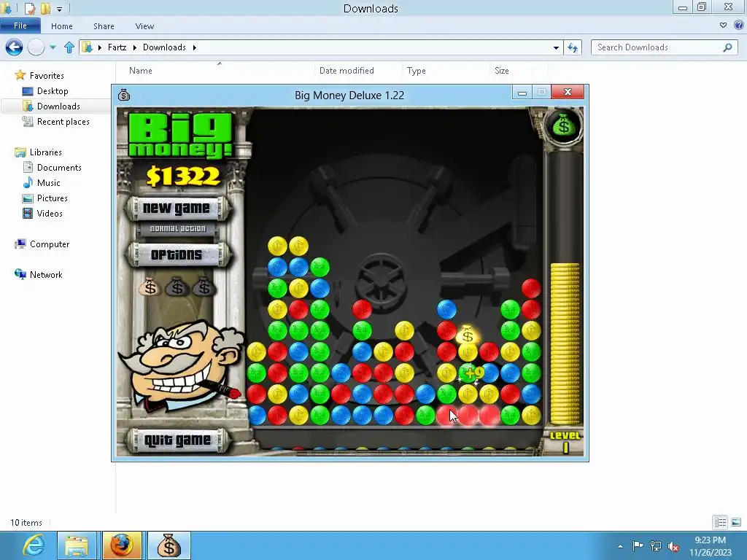Viewport: 747px width, 560px height.
Task: Open the game options
Action: coord(177,254)
